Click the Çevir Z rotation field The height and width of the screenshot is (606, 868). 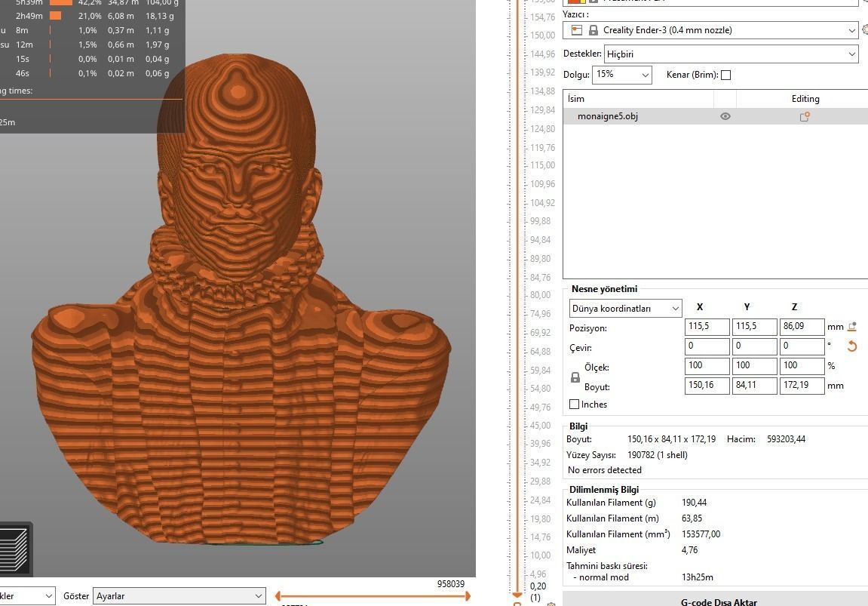tap(802, 346)
